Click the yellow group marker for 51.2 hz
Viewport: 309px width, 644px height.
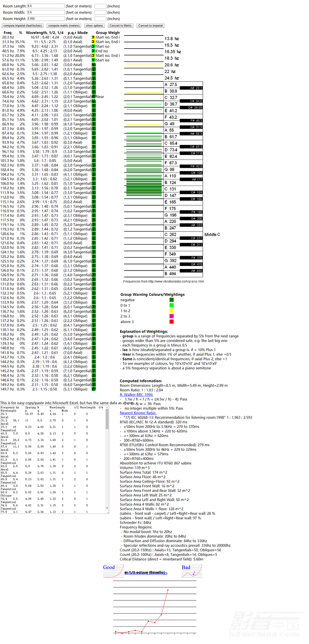(x=93, y=56)
